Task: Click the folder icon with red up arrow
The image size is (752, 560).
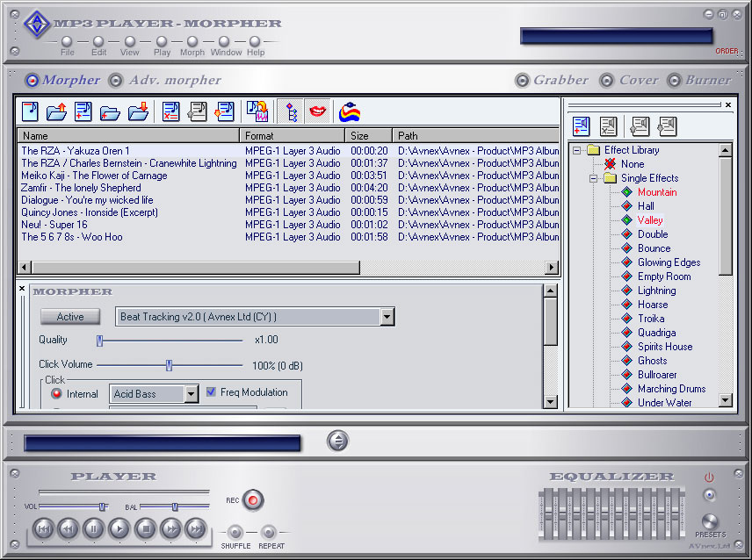Action: (56, 111)
